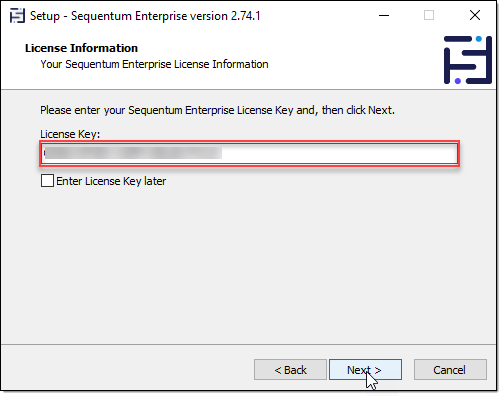Cancel the Sequentum Enterprise installation
The height and width of the screenshot is (396, 502).
click(x=450, y=370)
